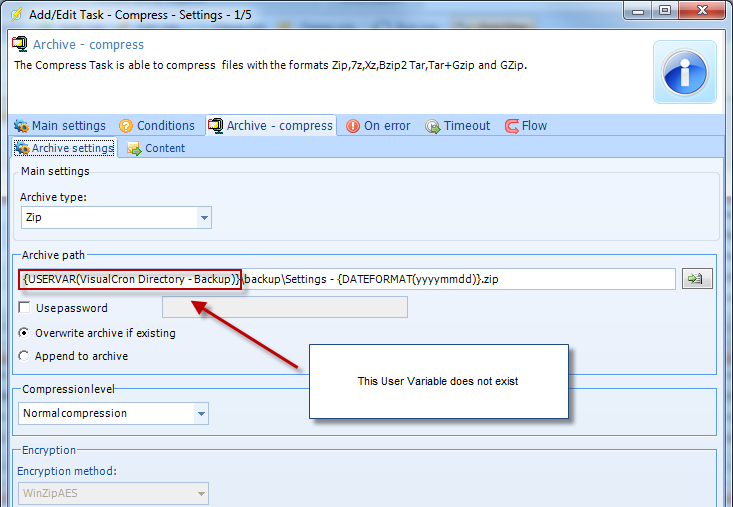Open the Archive type dropdown
The image size is (733, 507).
click(x=204, y=217)
